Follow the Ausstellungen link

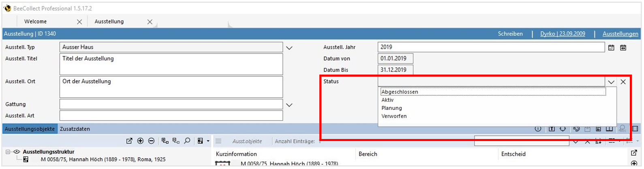tap(620, 34)
